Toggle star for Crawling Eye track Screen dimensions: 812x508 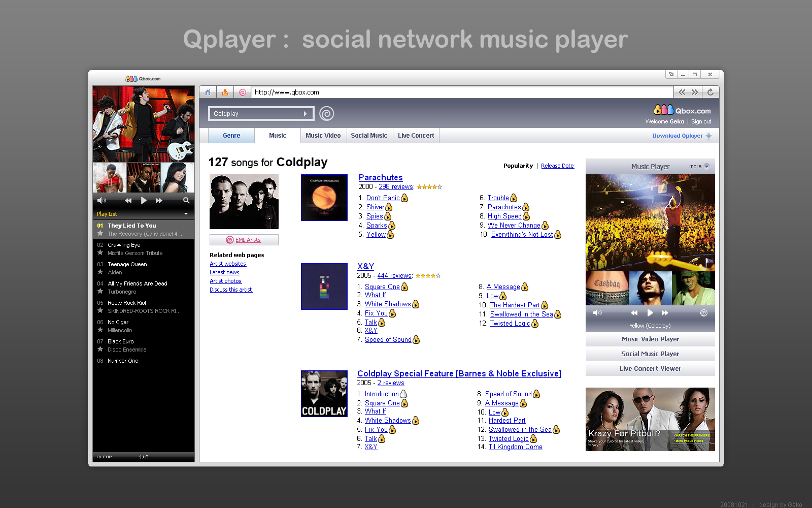click(x=100, y=253)
